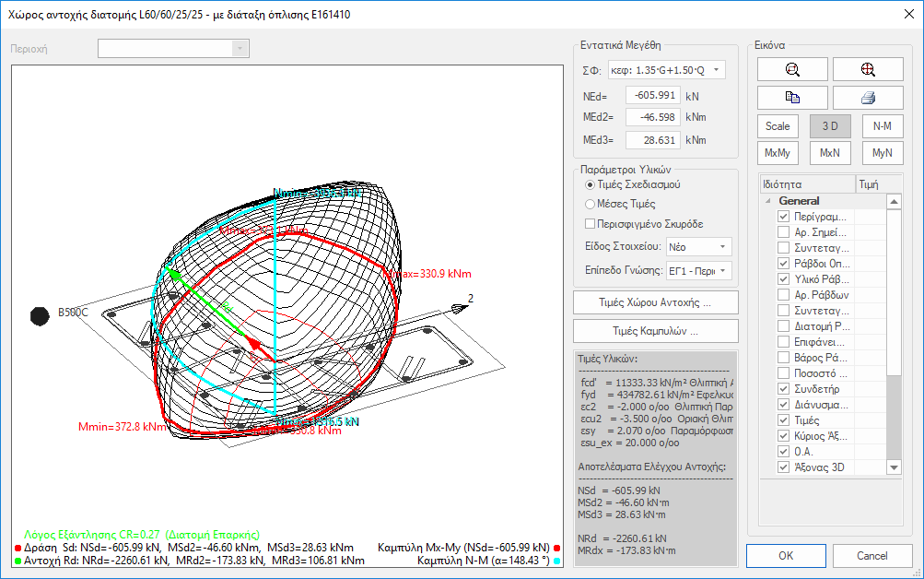This screenshot has height=579, width=924.
Task: Toggle the Συνδετήρ property checkbox
Action: click(783, 389)
